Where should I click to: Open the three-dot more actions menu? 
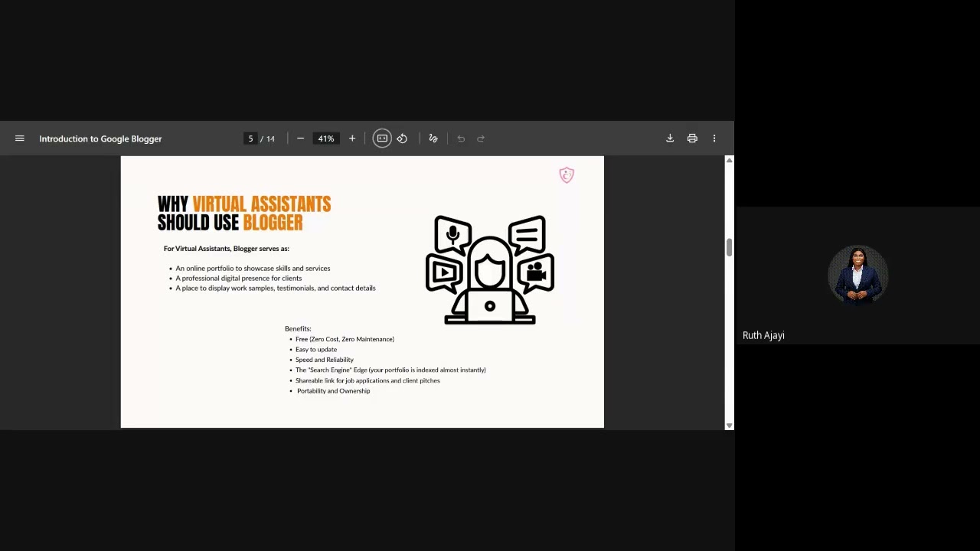(x=714, y=139)
